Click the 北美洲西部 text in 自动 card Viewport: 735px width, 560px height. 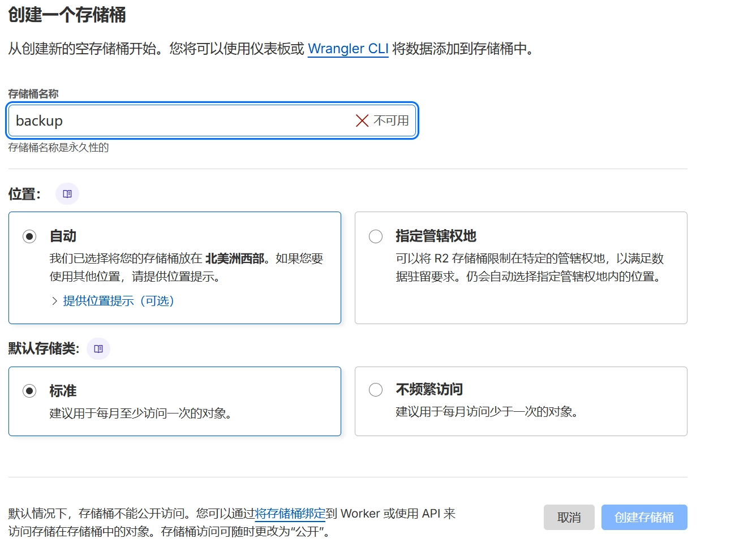[235, 259]
